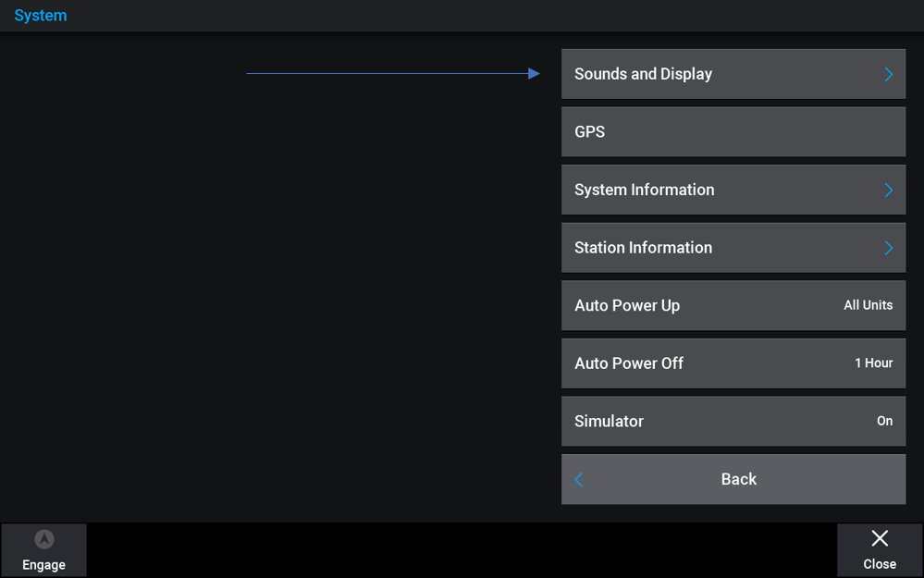Viewport: 924px width, 578px height.
Task: Select the Auto Power Up row
Action: click(x=733, y=305)
